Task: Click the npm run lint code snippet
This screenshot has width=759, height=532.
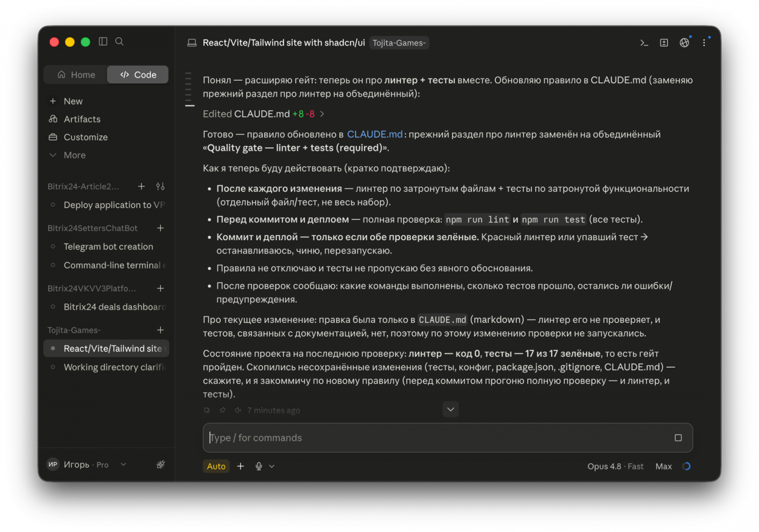Action: (x=477, y=220)
